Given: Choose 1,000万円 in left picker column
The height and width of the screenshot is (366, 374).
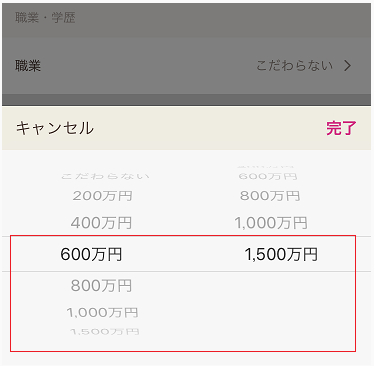Looking at the screenshot, I should pyautogui.click(x=102, y=313).
